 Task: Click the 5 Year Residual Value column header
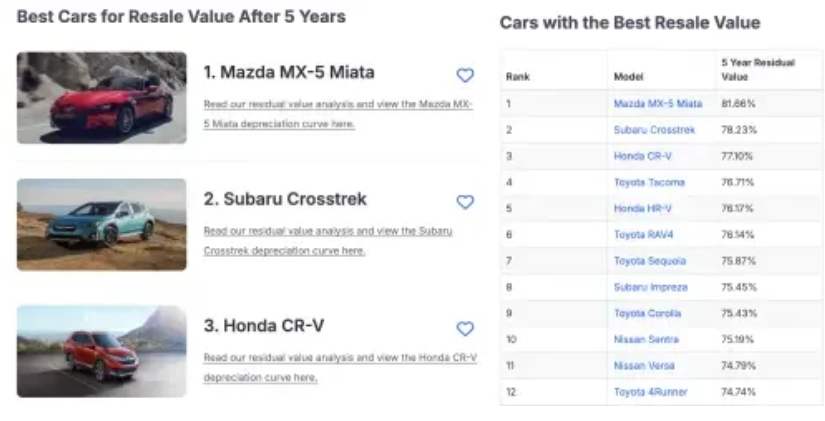pos(758,69)
